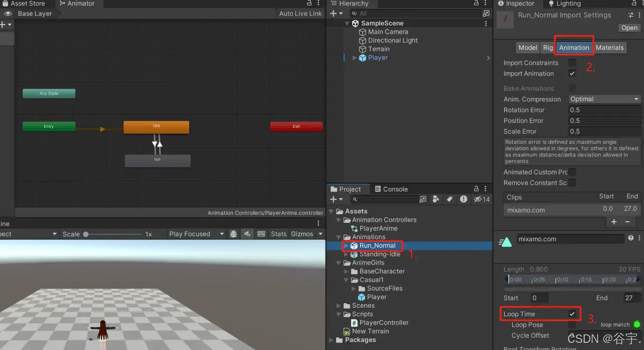Click the Hierarchy panel lock icon
Image resolution: width=644 pixels, height=350 pixels.
point(476,4)
